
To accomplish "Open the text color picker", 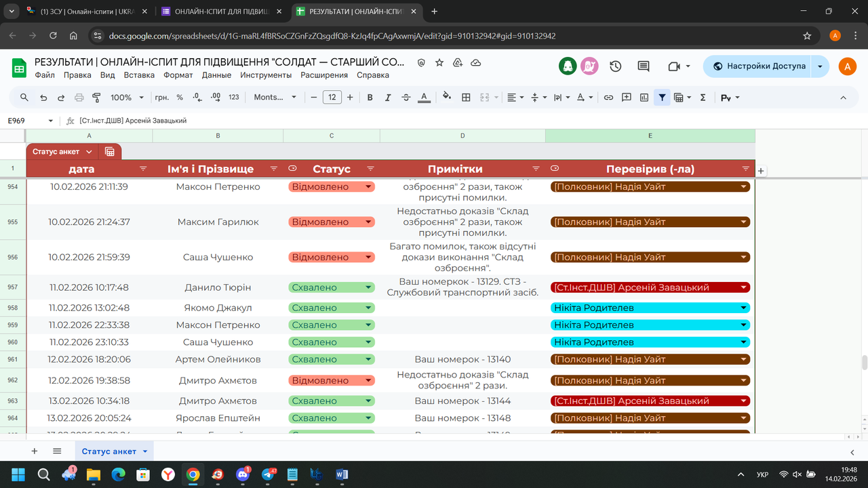I will (425, 98).
